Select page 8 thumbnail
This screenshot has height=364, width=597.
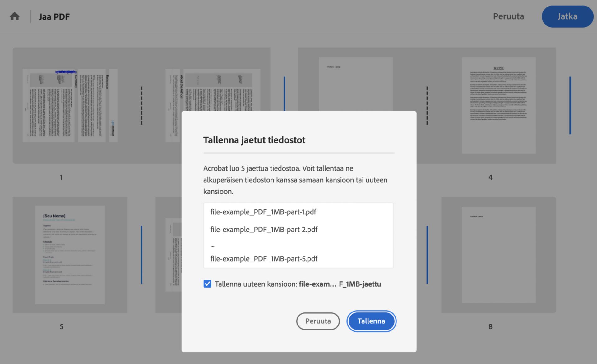pos(498,255)
